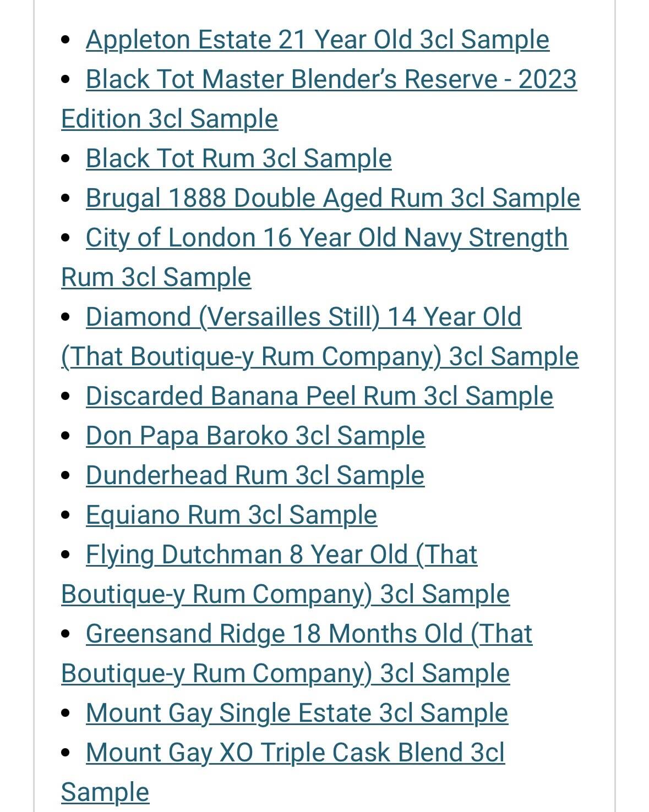Open Black Tot Master Blender's Reserve 2023 link

(x=331, y=79)
